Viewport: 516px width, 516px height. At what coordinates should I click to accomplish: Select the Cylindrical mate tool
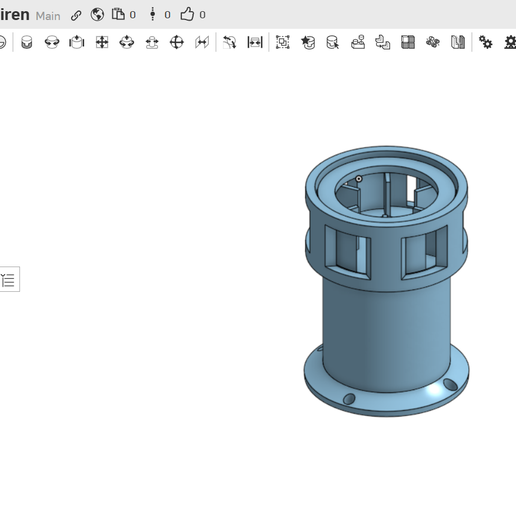[x=127, y=43]
